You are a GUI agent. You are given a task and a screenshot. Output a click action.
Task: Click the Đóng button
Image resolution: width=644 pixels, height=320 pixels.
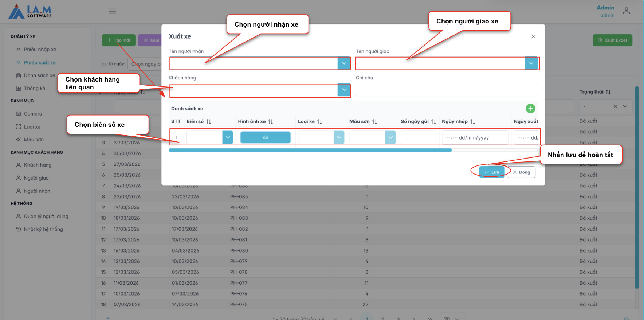[521, 172]
